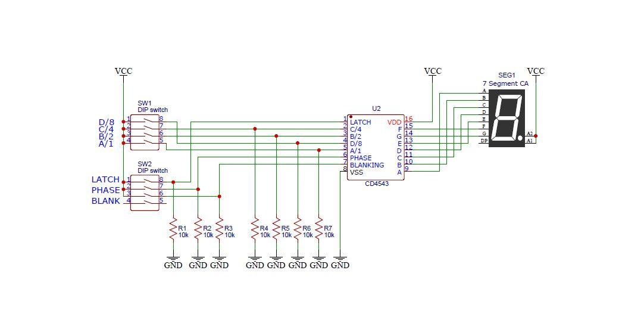Click the blue PHASE net label beside SW2
Screen dimensions: 644x323
105,190
